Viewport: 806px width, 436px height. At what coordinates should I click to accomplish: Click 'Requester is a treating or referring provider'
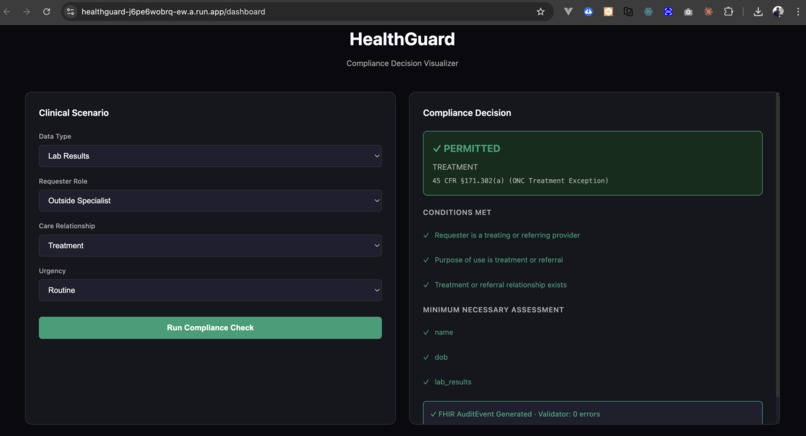[x=507, y=235]
